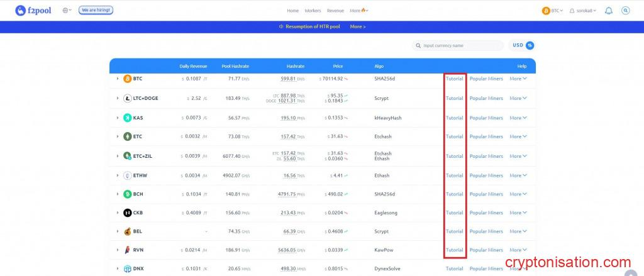The height and width of the screenshot is (276, 644).
Task: Click the KAS coin icon
Action: coord(128,118)
